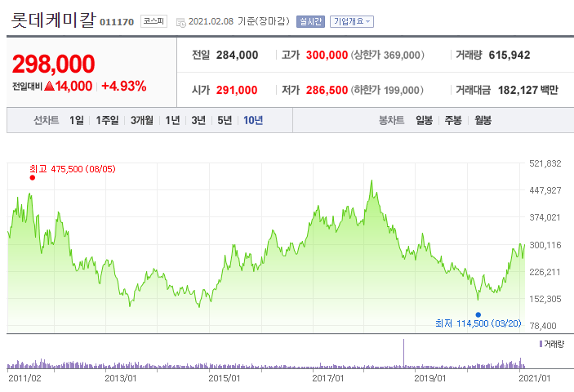Click the 521,832 y-axis label
The height and width of the screenshot is (392, 574).
tap(545, 163)
